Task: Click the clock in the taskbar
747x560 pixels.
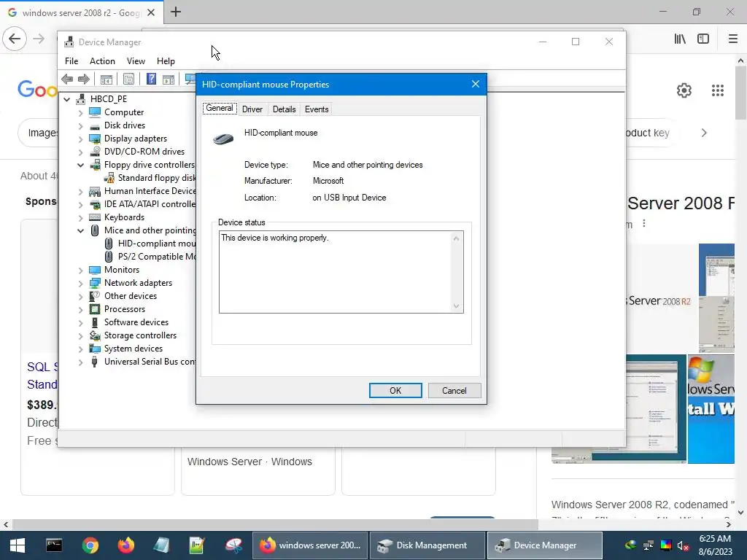Action: (x=715, y=545)
